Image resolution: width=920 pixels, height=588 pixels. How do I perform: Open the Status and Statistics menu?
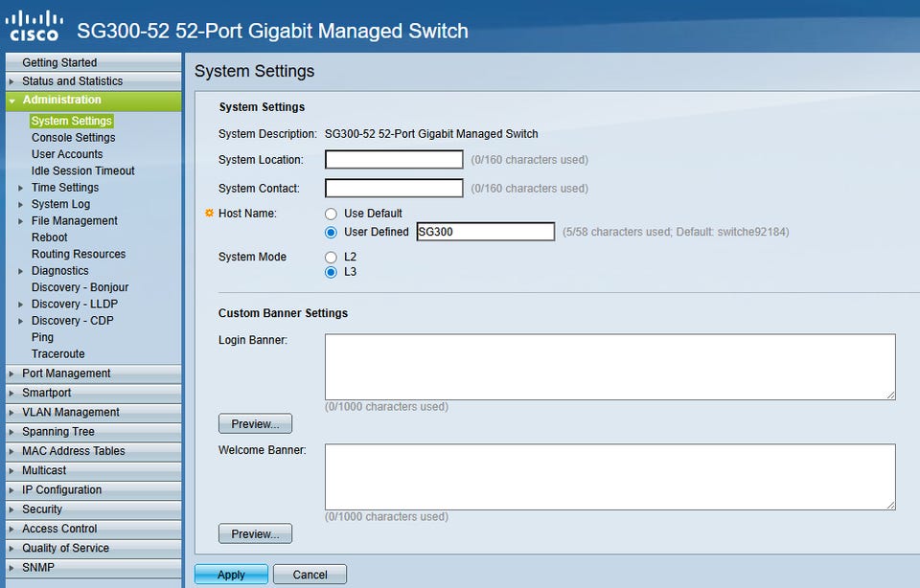tap(93, 80)
